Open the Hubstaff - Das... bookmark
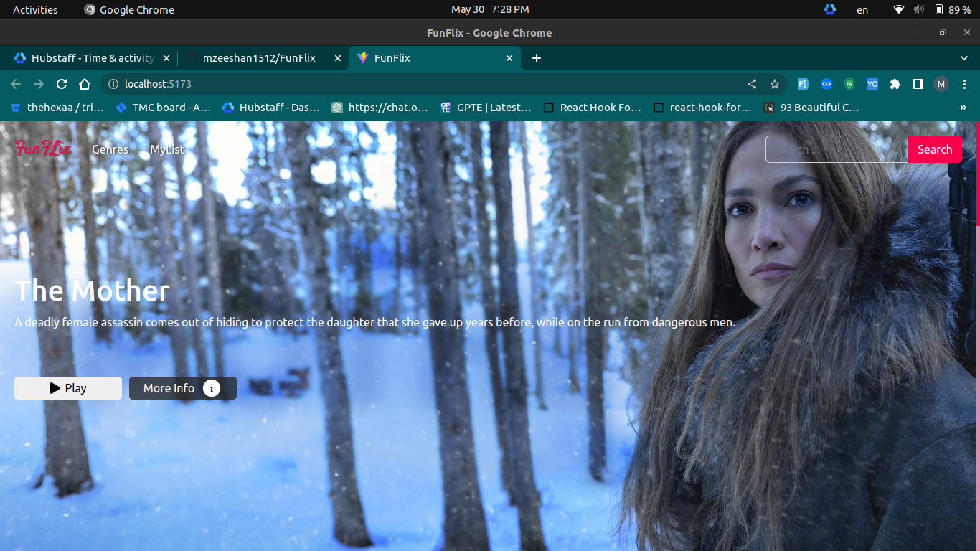 (270, 108)
